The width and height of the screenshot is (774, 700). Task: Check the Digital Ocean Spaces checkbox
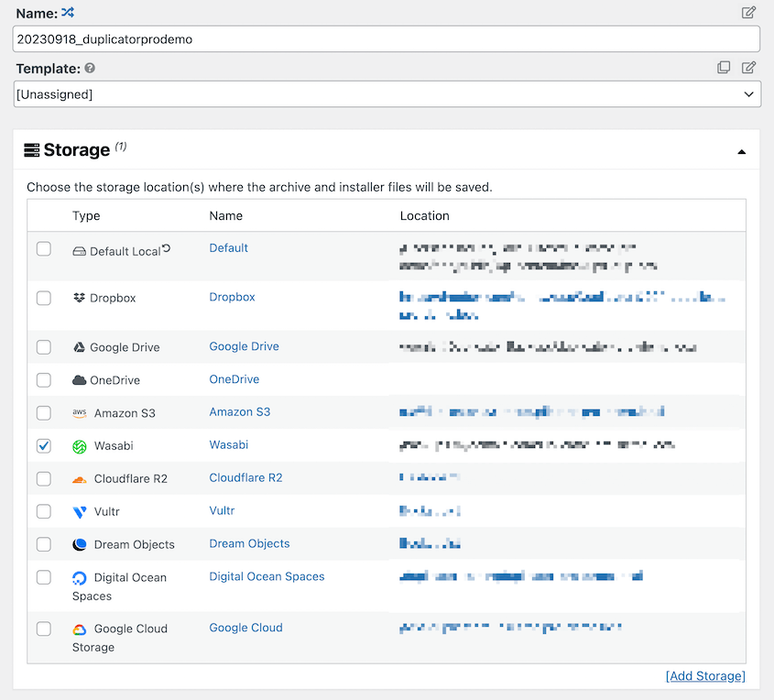tap(44, 577)
